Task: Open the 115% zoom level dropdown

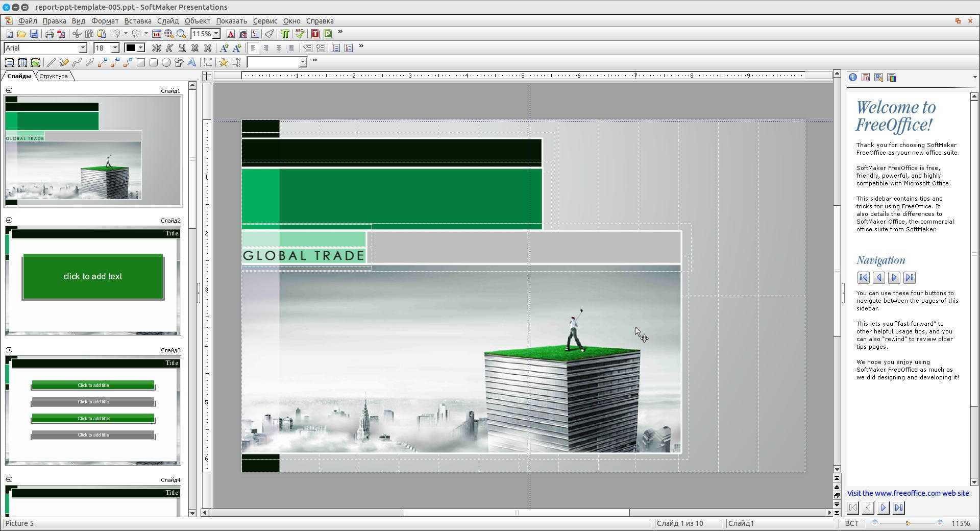Action: point(216,34)
